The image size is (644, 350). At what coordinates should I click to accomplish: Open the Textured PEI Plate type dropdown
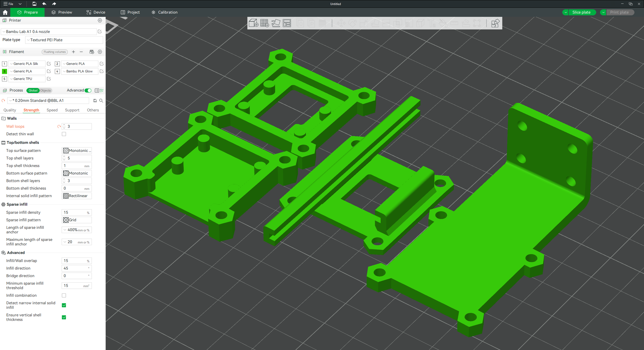[64, 40]
